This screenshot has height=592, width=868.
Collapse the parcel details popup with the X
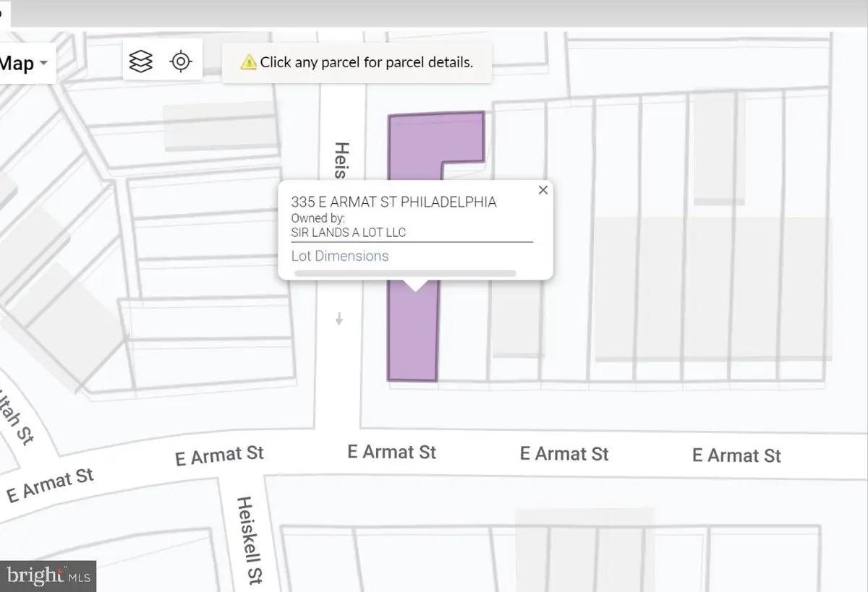[x=542, y=189]
